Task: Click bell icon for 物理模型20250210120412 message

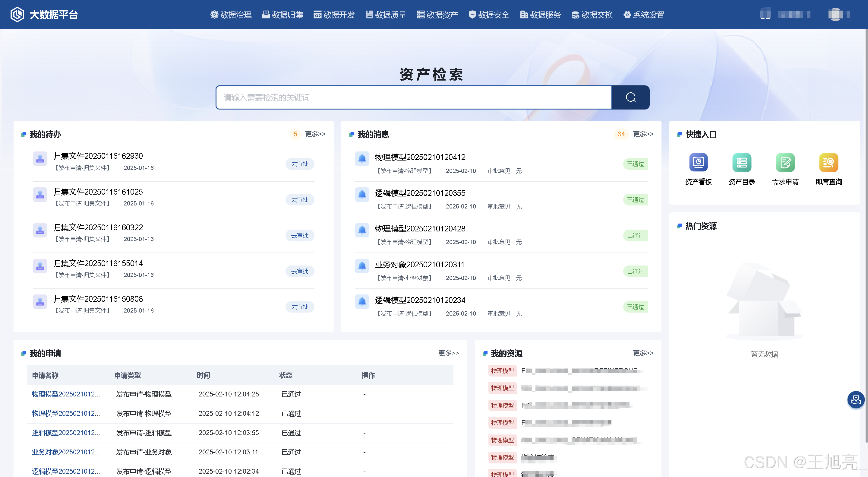Action: click(362, 158)
